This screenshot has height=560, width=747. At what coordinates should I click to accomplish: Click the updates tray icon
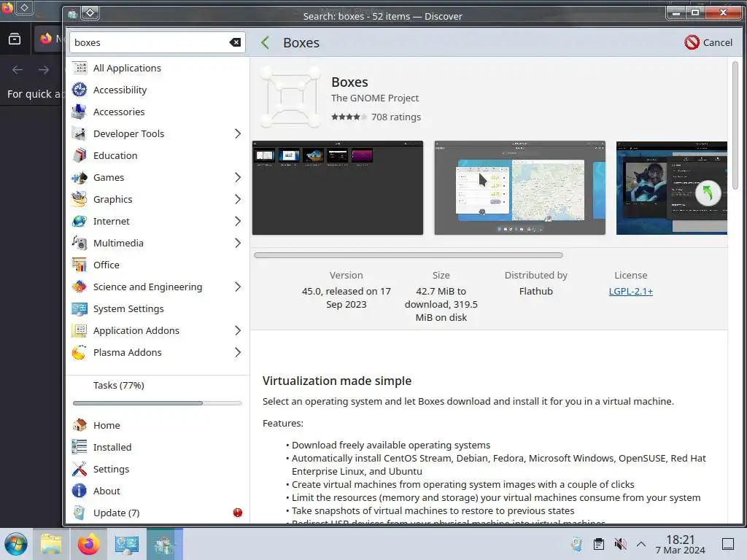(x=576, y=544)
